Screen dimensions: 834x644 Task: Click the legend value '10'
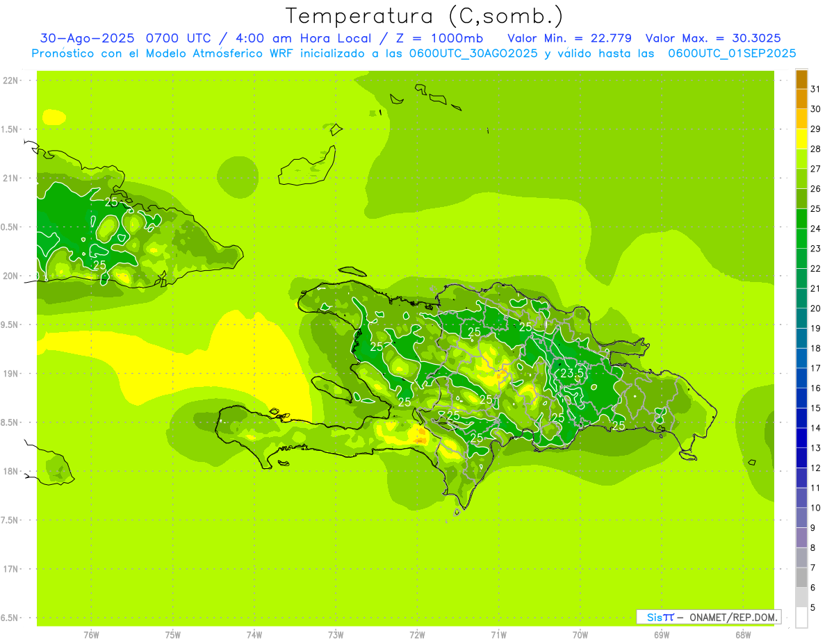click(x=816, y=508)
